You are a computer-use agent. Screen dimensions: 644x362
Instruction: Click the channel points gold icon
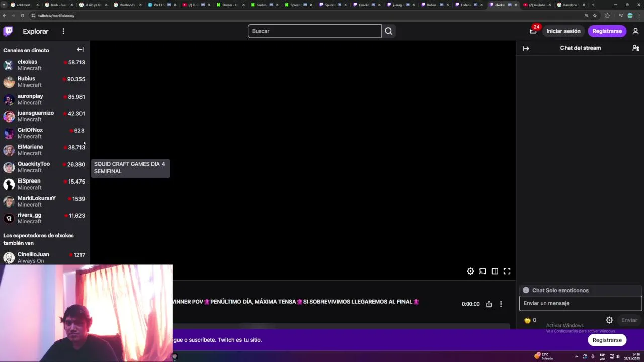(527, 320)
